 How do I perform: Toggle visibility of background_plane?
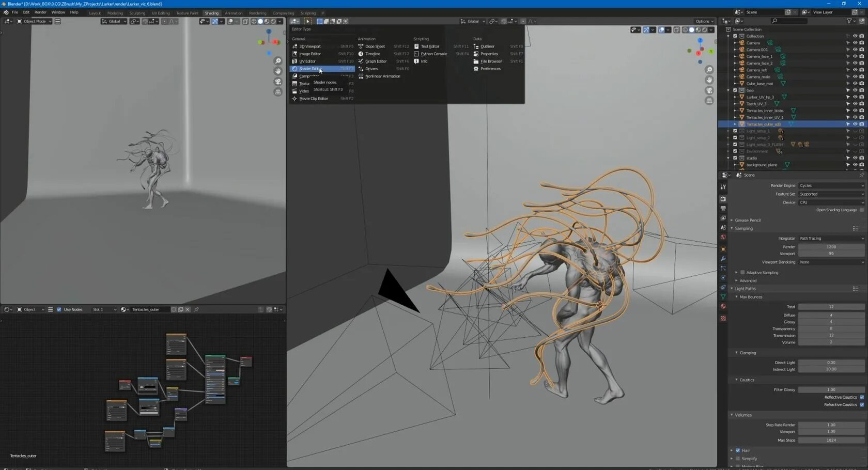coord(855,165)
